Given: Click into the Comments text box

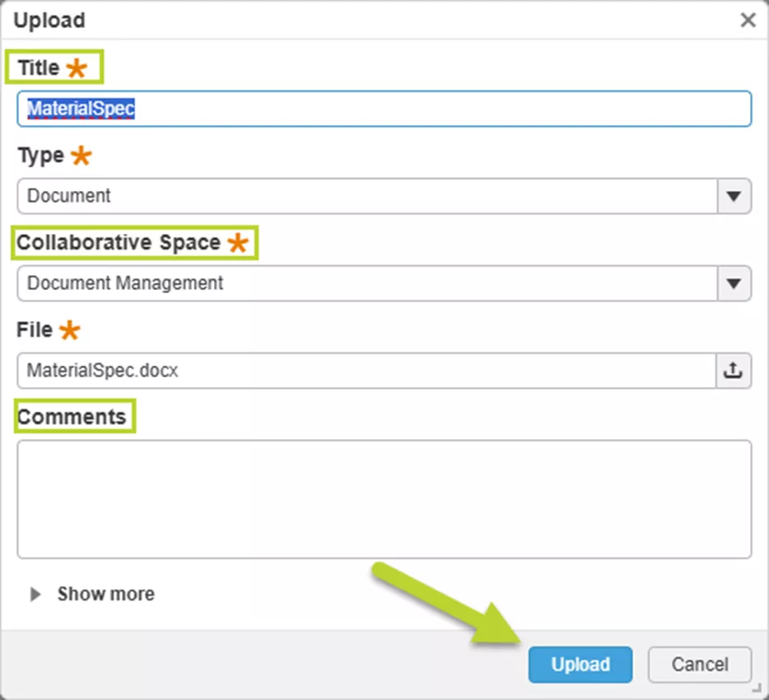Looking at the screenshot, I should pos(384,498).
